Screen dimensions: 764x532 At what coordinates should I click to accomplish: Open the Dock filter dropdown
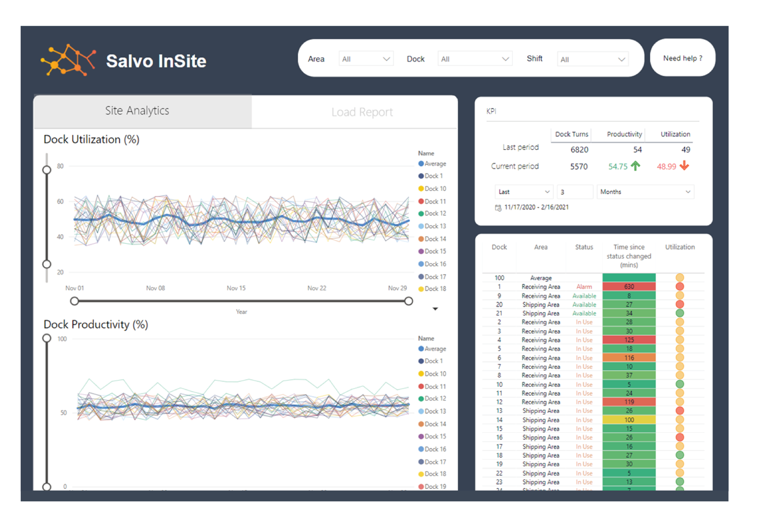(x=475, y=59)
